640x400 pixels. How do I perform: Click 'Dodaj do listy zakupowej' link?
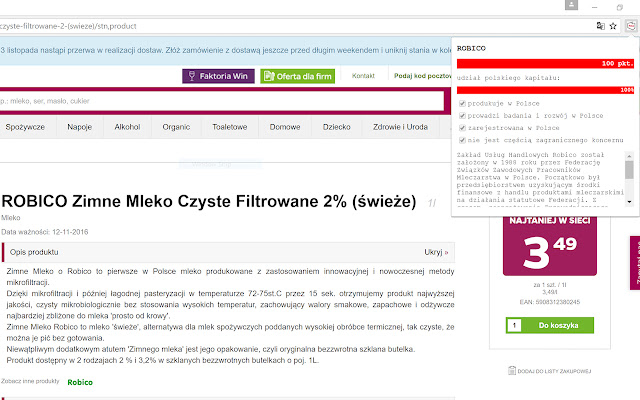(x=554, y=371)
